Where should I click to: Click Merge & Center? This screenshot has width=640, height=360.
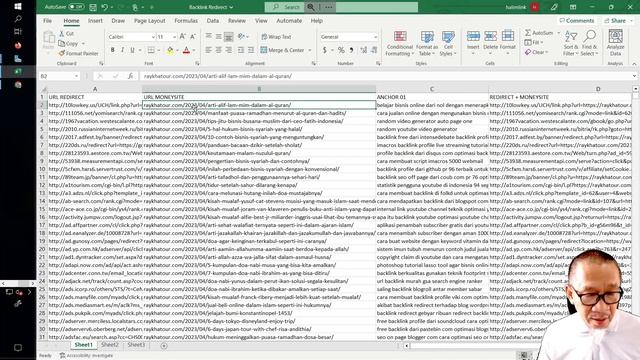pos(282,50)
